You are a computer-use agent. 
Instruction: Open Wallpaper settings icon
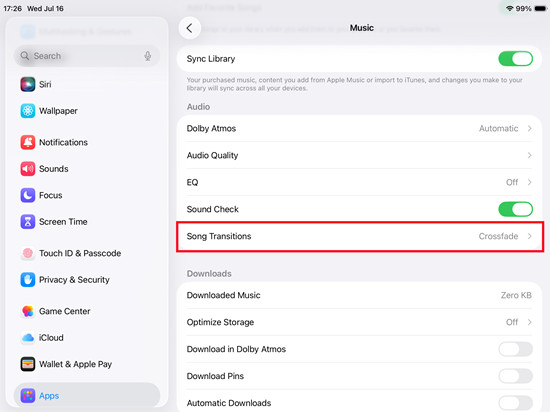click(x=28, y=111)
